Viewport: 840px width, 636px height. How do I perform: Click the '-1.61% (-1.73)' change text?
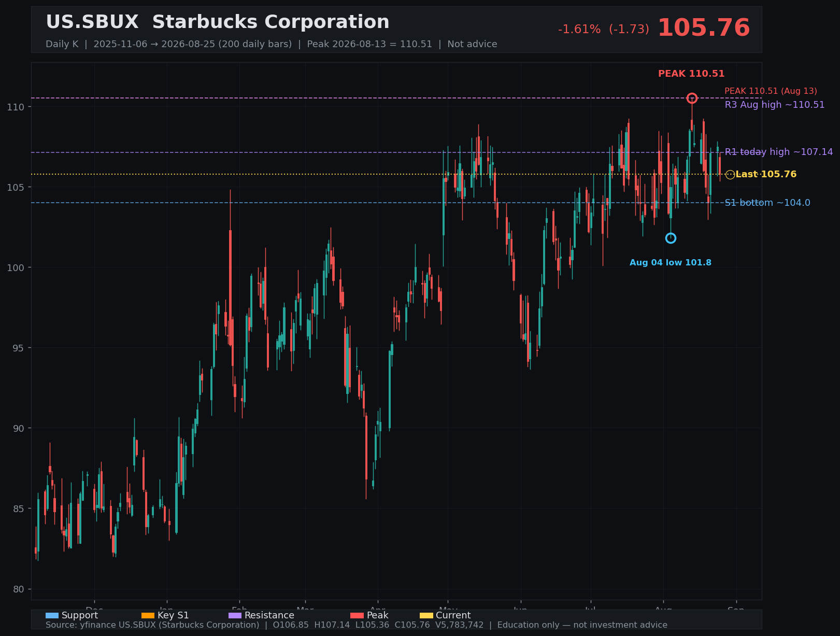604,30
